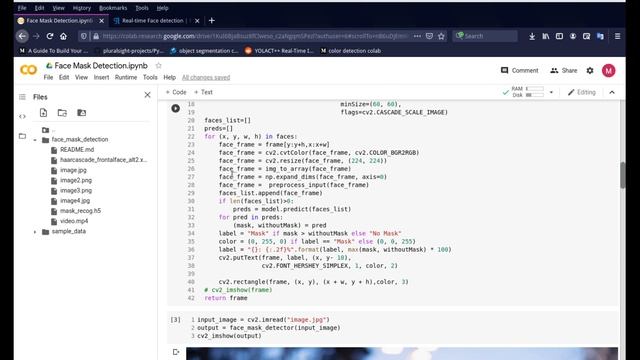The image size is (640, 360).
Task: Click the refresh folder icon in Files
Action: [x=62, y=113]
